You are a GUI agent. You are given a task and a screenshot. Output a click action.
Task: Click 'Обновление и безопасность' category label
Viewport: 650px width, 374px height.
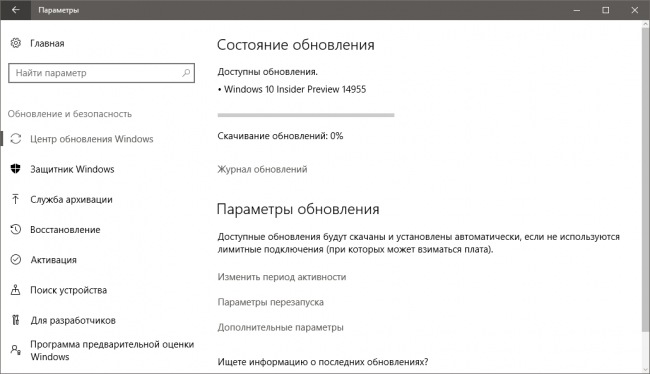click(70, 114)
